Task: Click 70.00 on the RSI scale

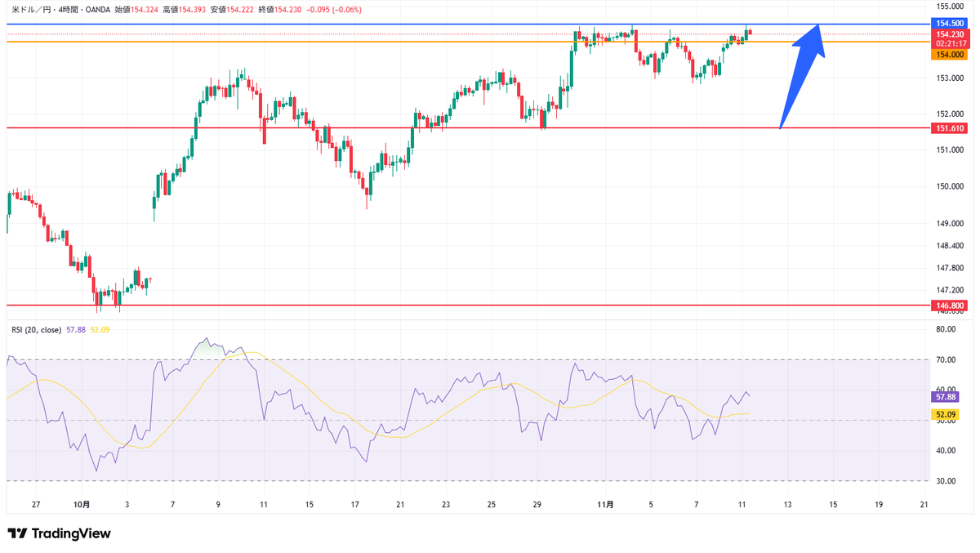Action: pos(946,359)
